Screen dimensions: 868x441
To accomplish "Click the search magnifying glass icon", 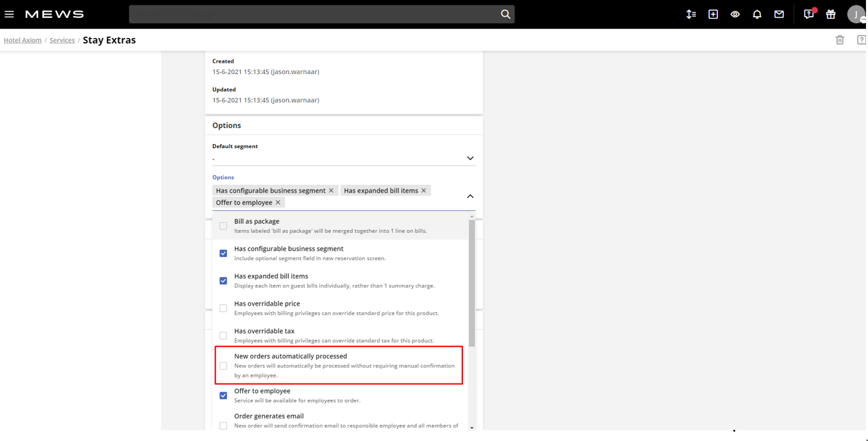I will click(505, 13).
